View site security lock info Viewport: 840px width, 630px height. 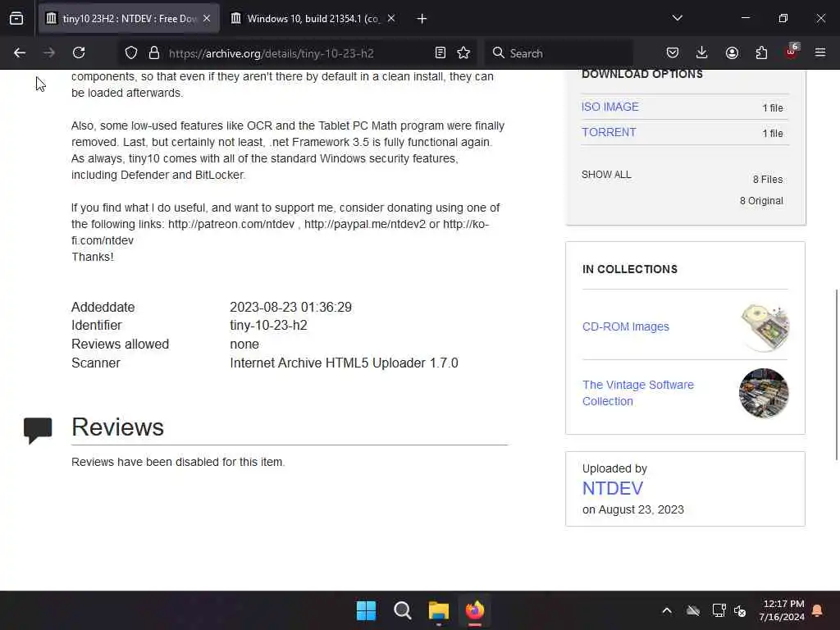click(154, 53)
